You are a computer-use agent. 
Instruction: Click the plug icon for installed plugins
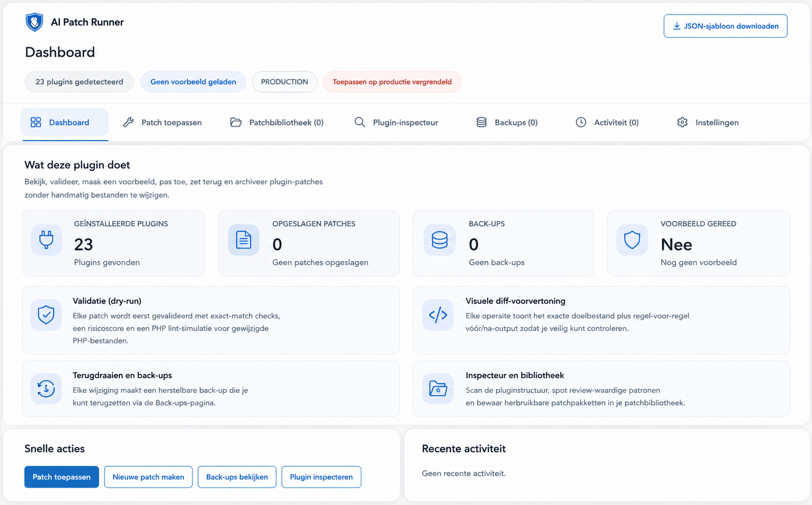46,239
